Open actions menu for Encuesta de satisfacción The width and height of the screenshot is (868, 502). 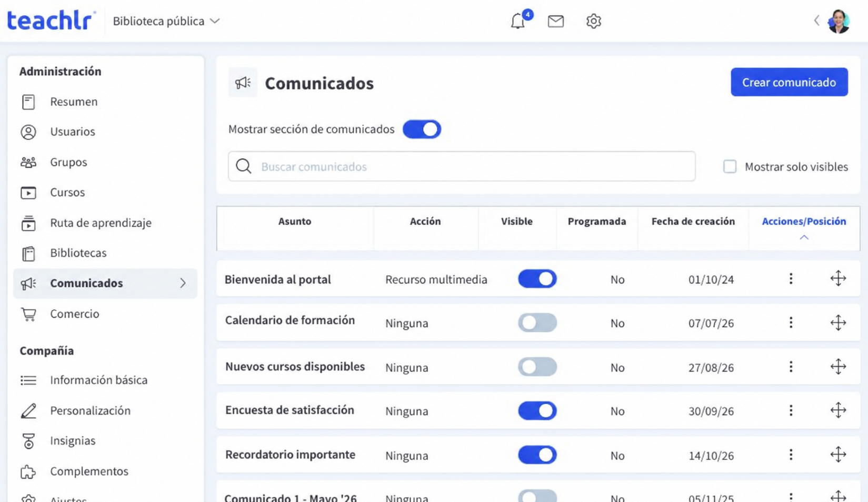791,410
